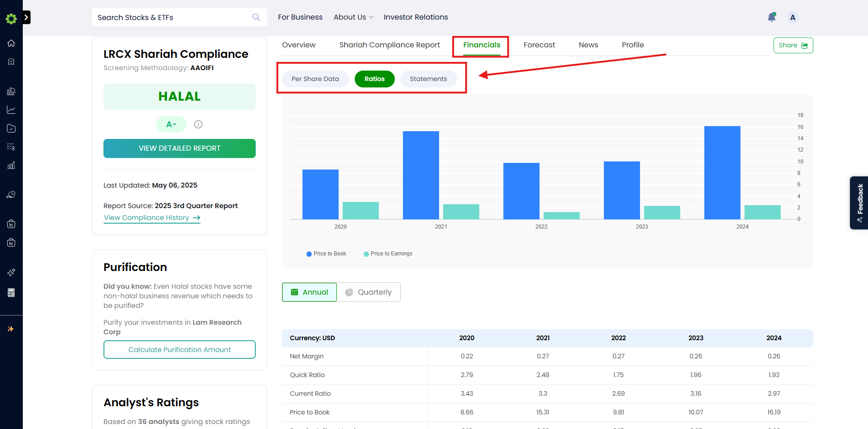
Task: Click the search magnifier icon
Action: pos(256,17)
